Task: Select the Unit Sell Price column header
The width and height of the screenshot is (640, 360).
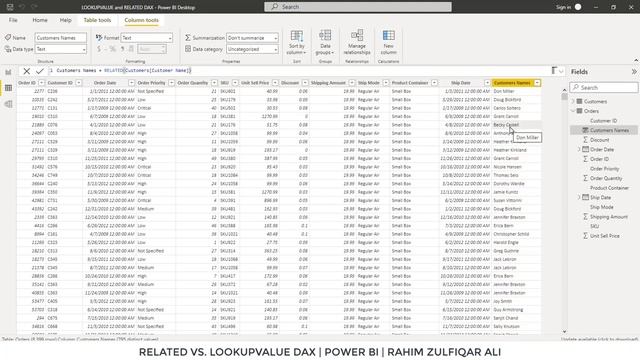Action: tap(255, 83)
